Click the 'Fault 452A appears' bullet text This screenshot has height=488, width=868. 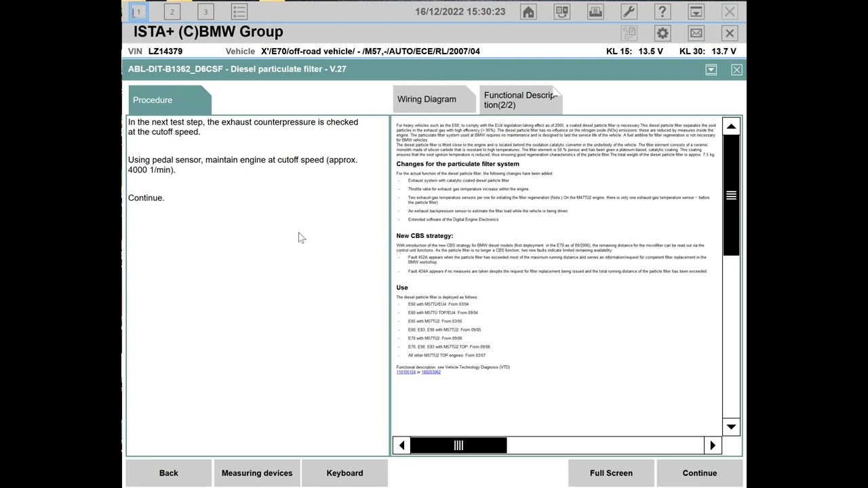(557, 260)
